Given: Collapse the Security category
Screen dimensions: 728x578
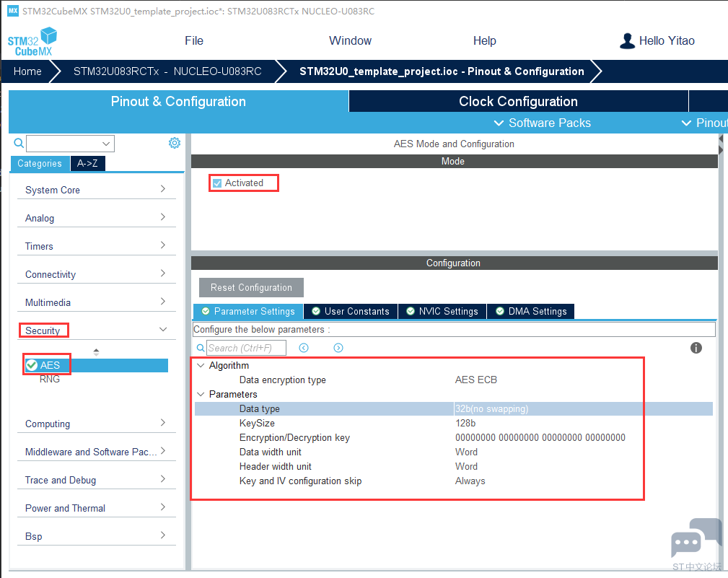Looking at the screenshot, I should [163, 330].
